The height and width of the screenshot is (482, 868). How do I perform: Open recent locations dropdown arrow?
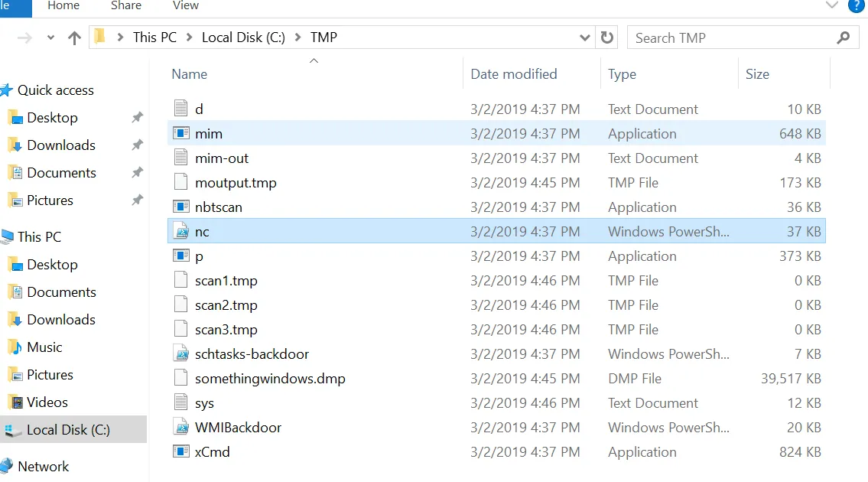pyautogui.click(x=50, y=37)
